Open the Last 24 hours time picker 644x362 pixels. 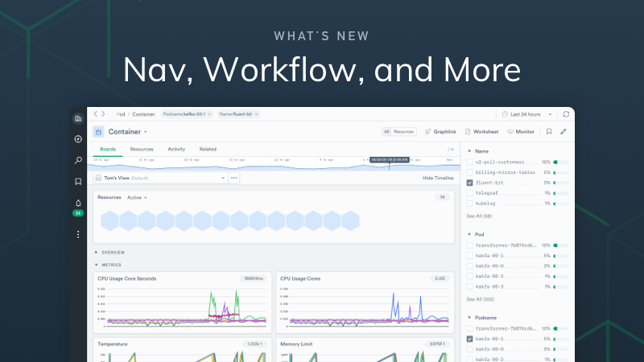point(527,114)
